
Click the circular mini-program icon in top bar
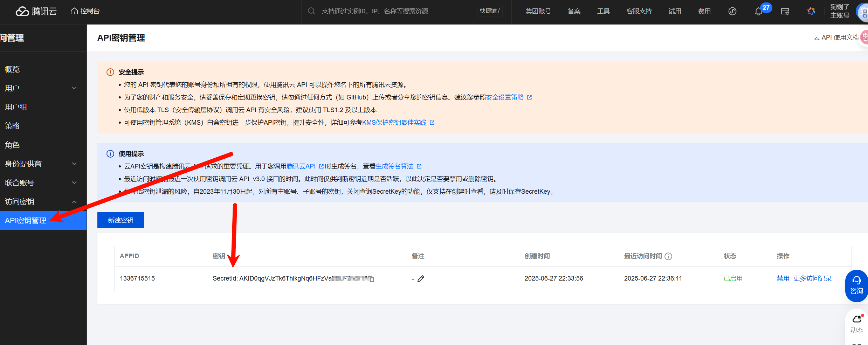pyautogui.click(x=732, y=11)
